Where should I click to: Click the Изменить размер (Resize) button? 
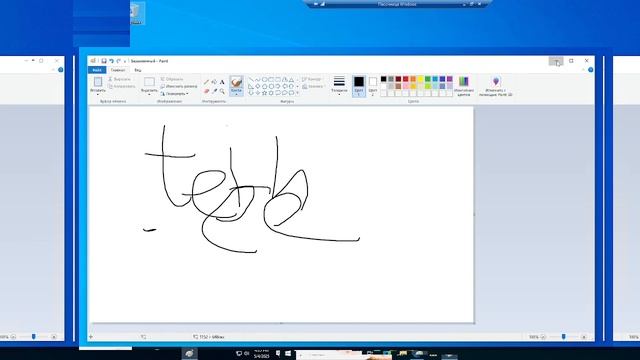coord(179,87)
